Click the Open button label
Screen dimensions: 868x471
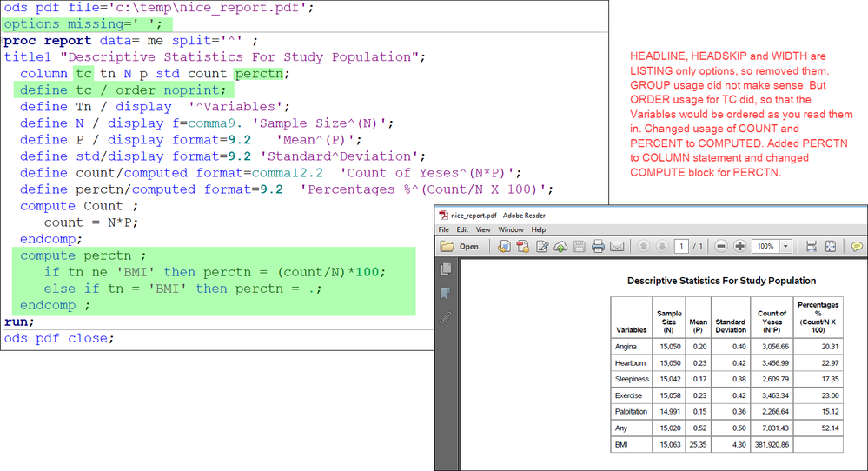tap(469, 247)
